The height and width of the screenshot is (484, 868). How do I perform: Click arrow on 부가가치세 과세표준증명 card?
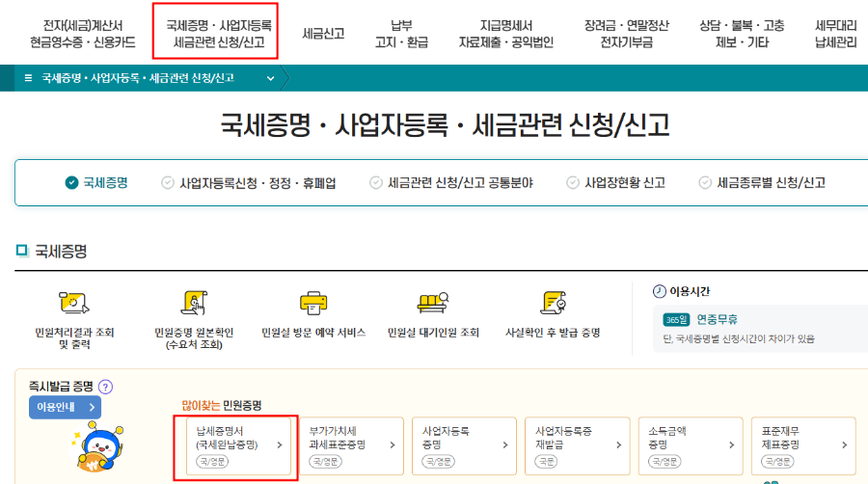393,444
